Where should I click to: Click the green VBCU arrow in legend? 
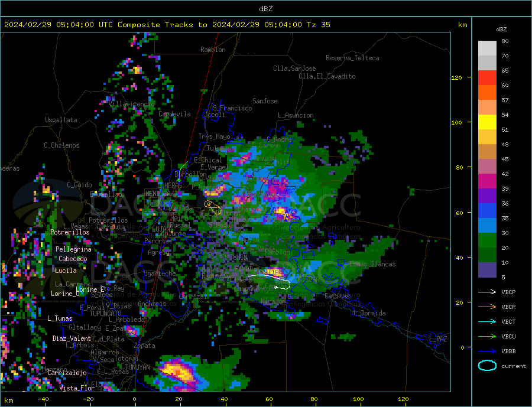point(487,337)
